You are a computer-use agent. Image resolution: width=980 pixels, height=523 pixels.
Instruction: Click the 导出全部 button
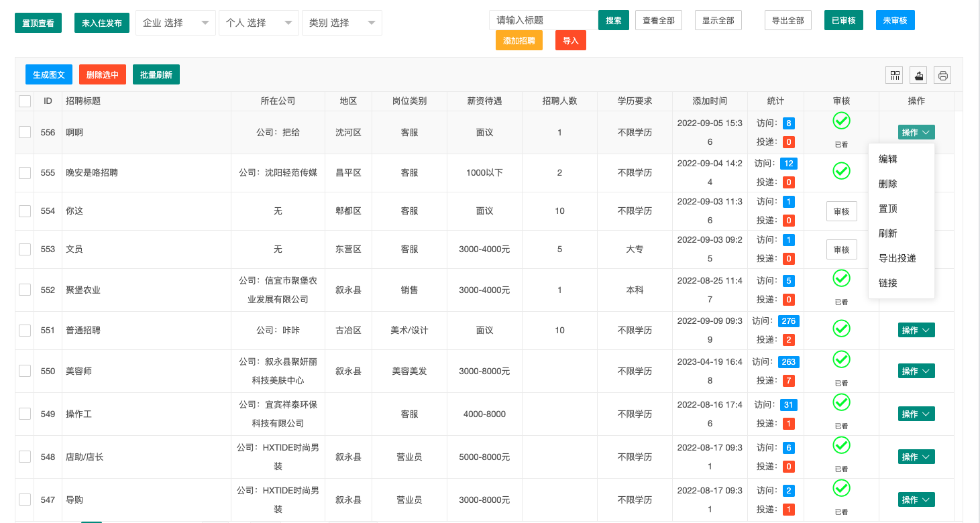(788, 20)
